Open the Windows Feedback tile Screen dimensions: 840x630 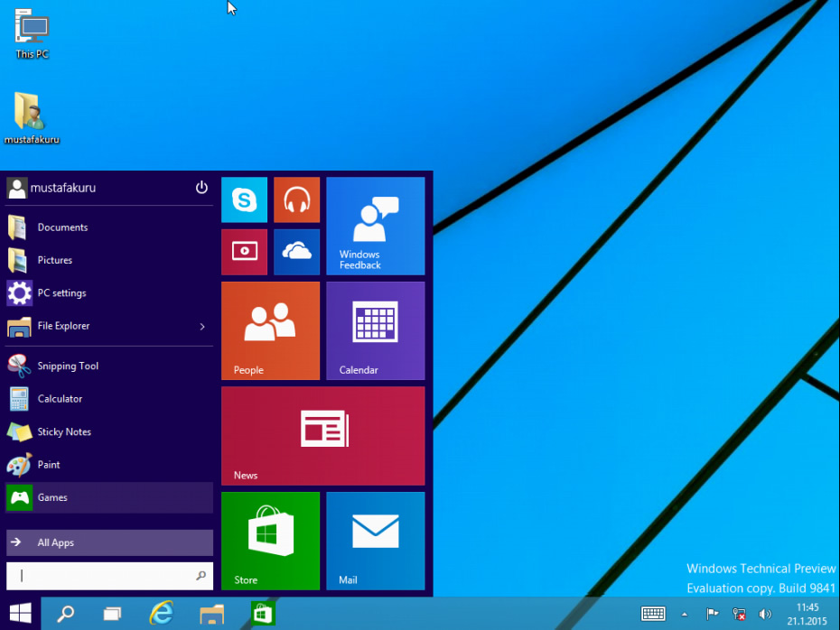tap(376, 226)
